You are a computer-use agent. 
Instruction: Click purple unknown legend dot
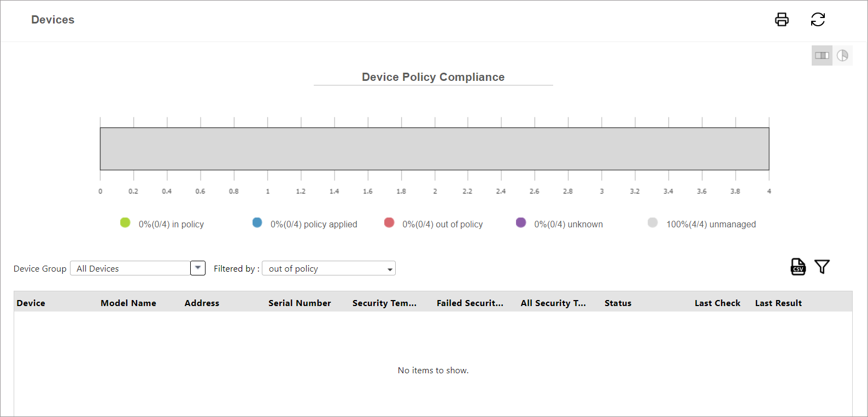[521, 222]
